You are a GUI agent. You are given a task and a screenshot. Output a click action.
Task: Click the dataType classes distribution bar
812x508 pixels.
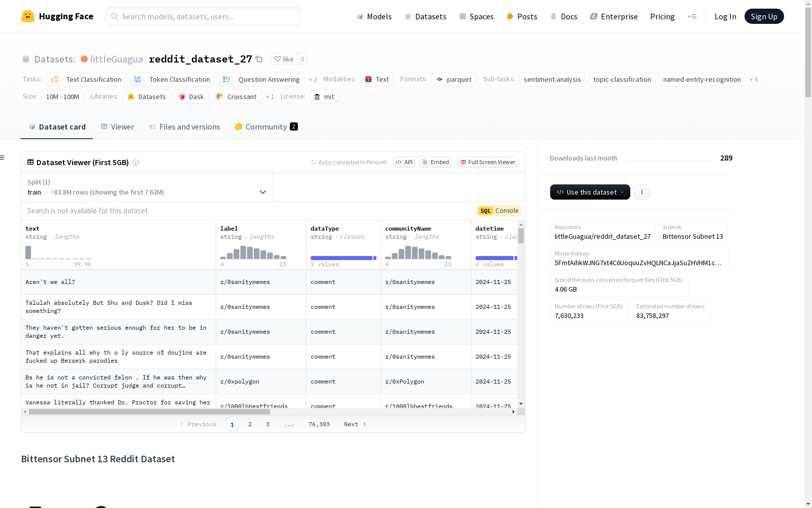(344, 258)
